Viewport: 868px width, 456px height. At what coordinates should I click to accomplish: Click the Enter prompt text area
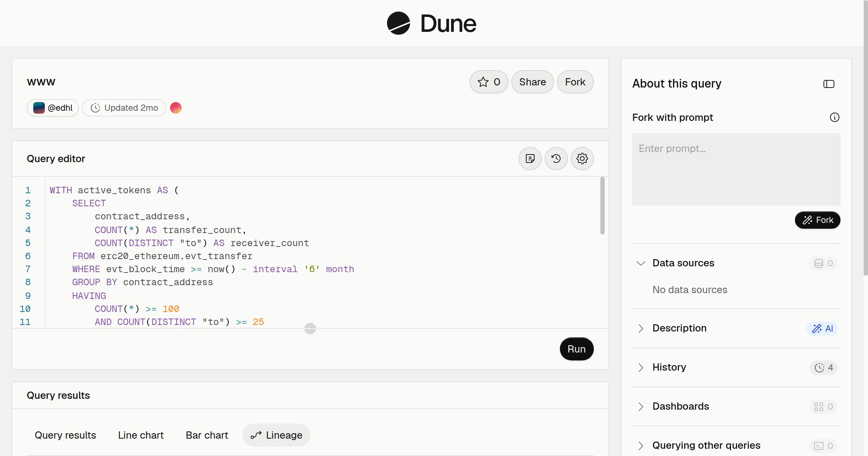[736, 169]
